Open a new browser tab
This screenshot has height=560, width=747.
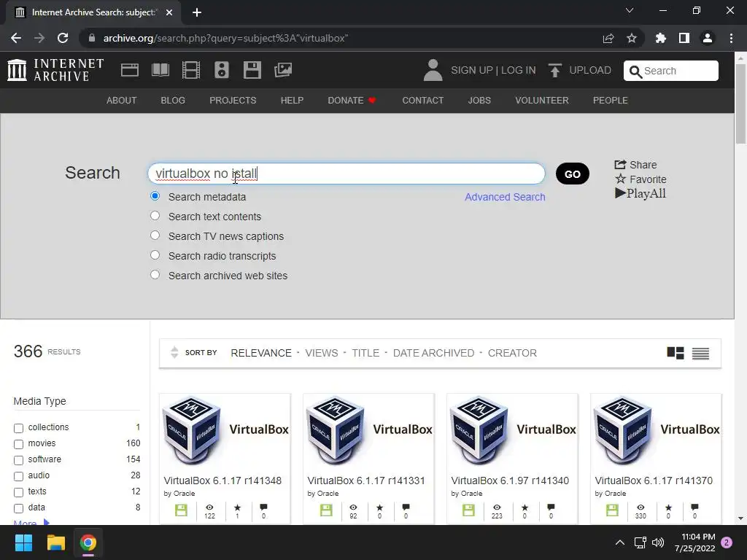point(197,12)
